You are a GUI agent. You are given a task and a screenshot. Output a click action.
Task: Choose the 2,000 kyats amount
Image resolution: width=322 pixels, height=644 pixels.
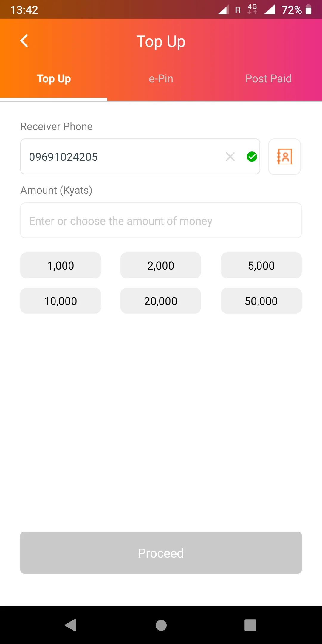click(x=161, y=265)
